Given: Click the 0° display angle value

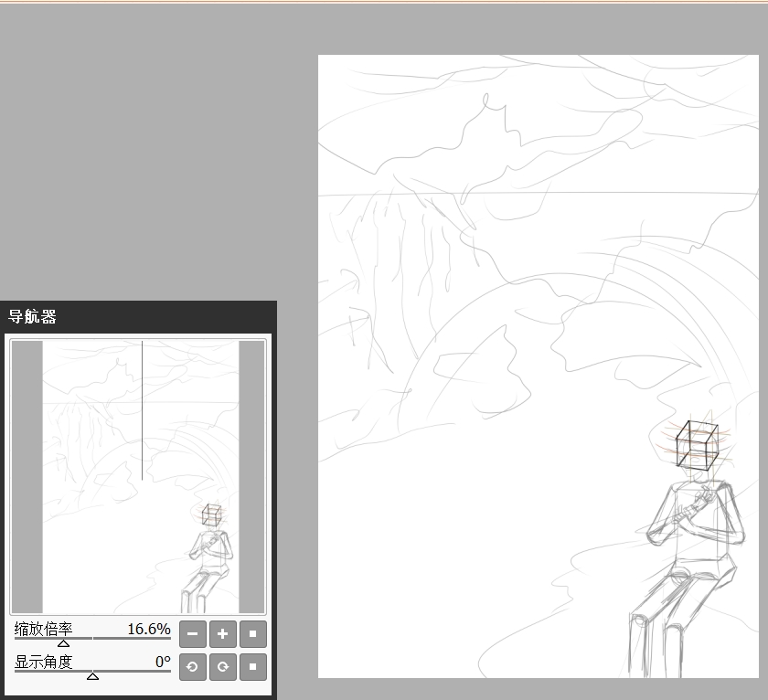Looking at the screenshot, I should tap(163, 662).
